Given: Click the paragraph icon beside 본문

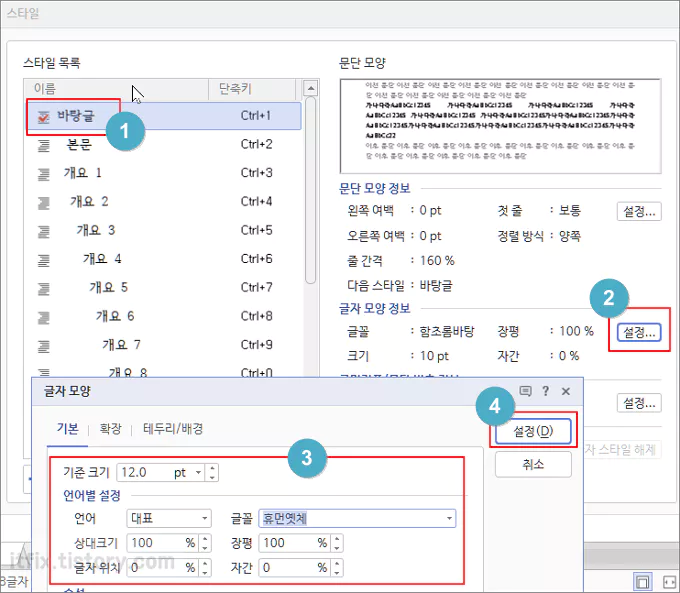Looking at the screenshot, I should (44, 145).
